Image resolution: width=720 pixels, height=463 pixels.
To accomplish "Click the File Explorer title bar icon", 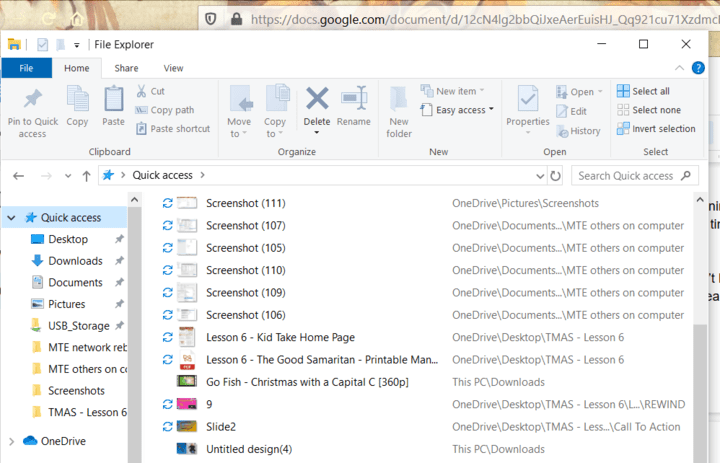I will 14,44.
